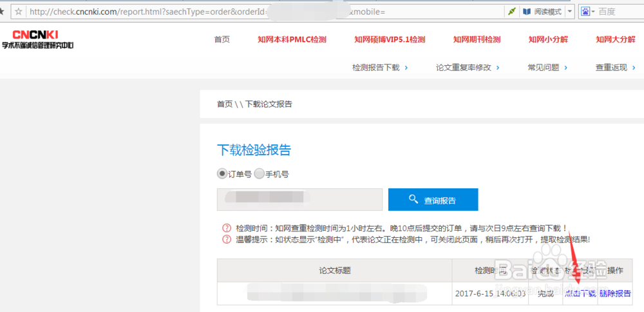This screenshot has height=312, width=644.
Task: Click 点击下载 to download report
Action: (x=580, y=293)
